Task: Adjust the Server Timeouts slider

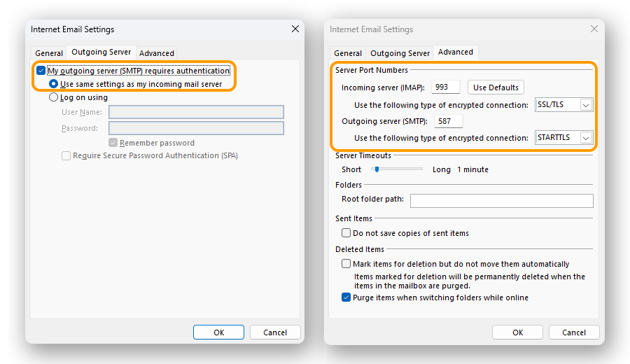Action: [376, 169]
